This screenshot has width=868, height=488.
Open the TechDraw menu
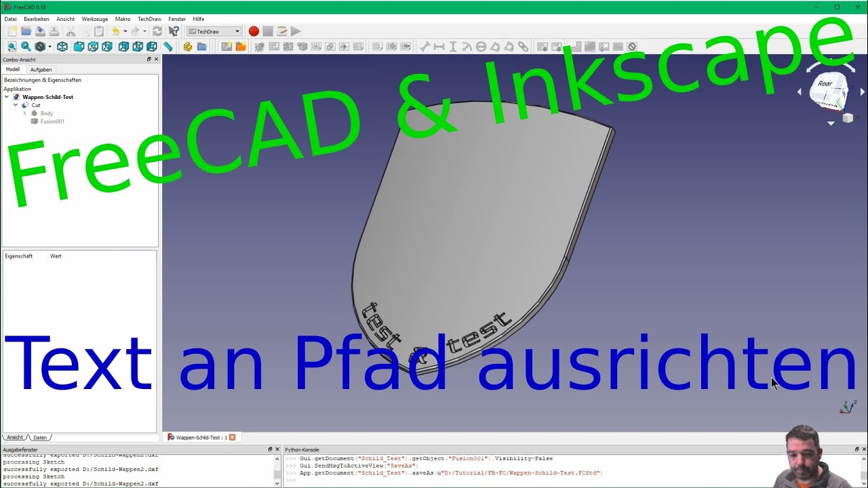[149, 19]
